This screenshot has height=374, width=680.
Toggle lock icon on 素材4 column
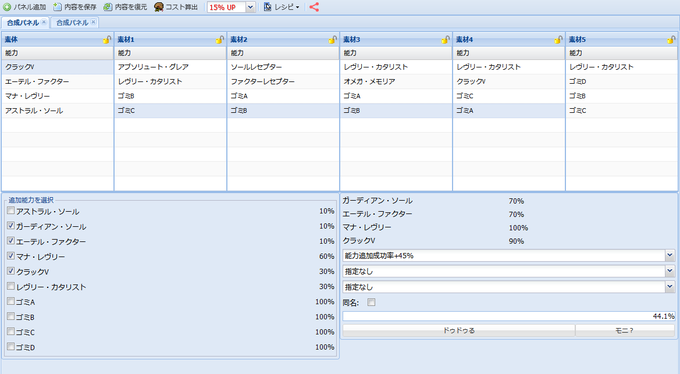tap(559, 39)
